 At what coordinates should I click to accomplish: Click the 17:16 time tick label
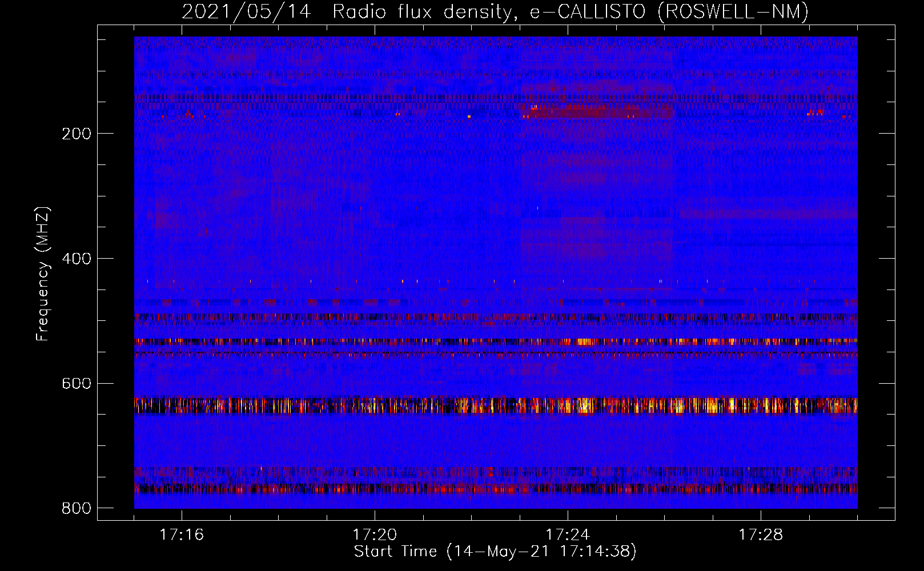coord(182,534)
